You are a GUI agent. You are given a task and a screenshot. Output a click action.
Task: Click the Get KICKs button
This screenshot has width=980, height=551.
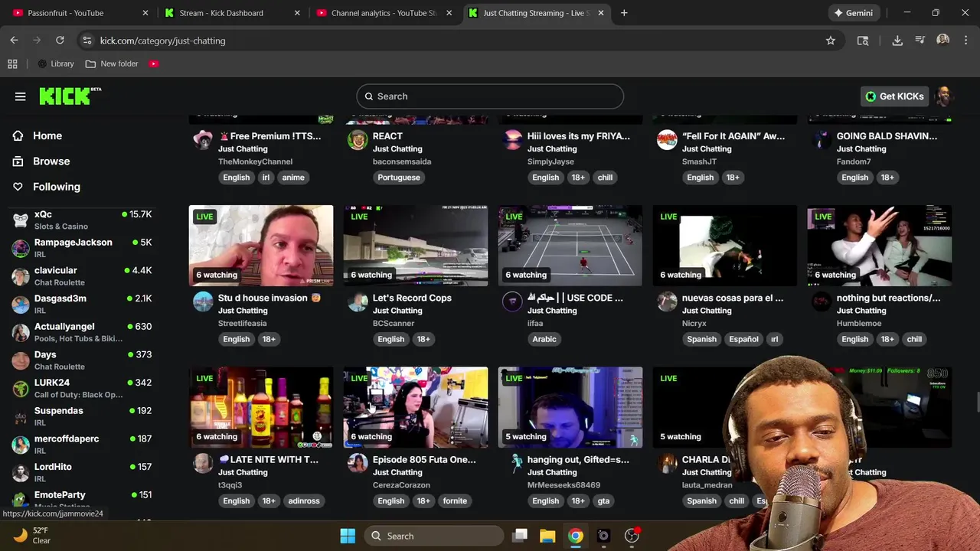[x=894, y=96]
